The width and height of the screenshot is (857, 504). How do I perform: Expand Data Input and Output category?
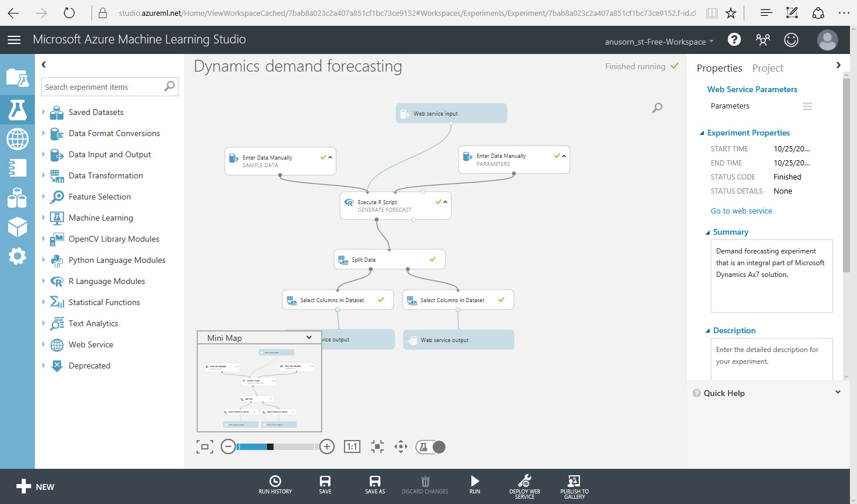[x=43, y=154]
